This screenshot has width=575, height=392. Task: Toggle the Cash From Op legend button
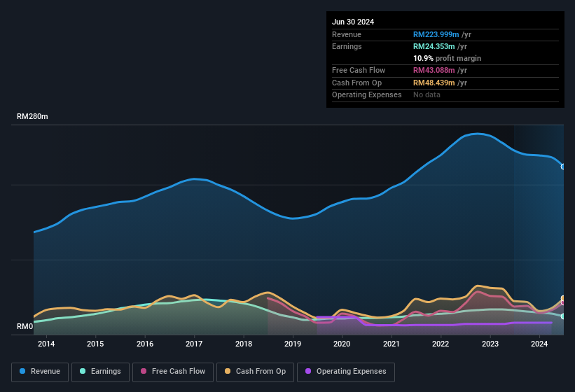click(255, 372)
